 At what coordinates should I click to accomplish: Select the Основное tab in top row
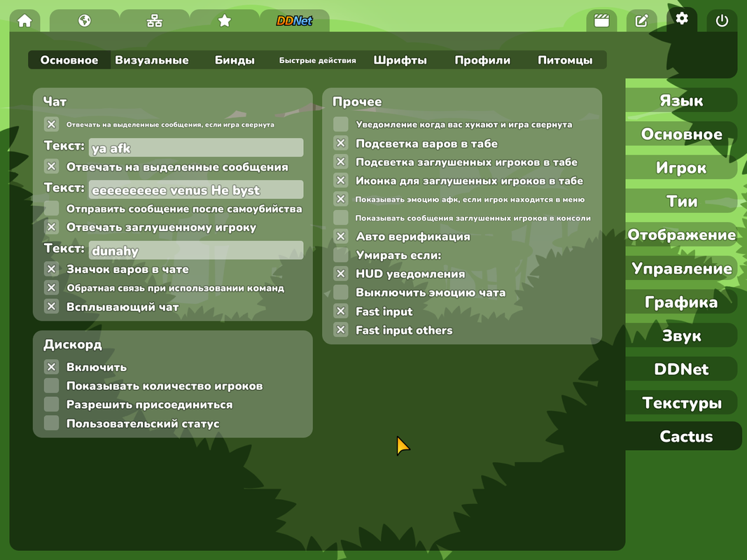pyautogui.click(x=69, y=60)
